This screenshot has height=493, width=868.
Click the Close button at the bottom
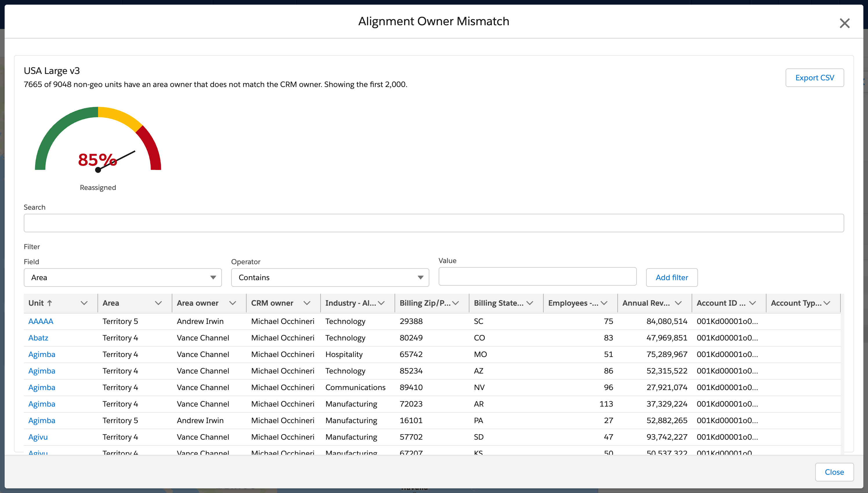[x=834, y=472]
